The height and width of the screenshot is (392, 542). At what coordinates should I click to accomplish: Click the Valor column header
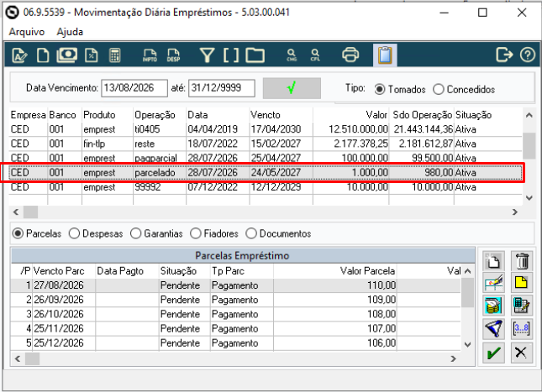tap(351, 115)
